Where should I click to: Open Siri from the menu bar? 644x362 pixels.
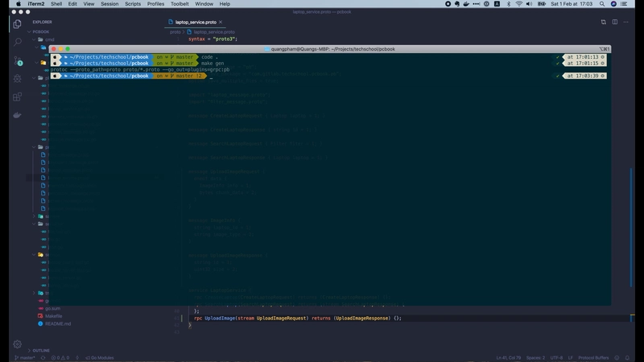coord(613,4)
